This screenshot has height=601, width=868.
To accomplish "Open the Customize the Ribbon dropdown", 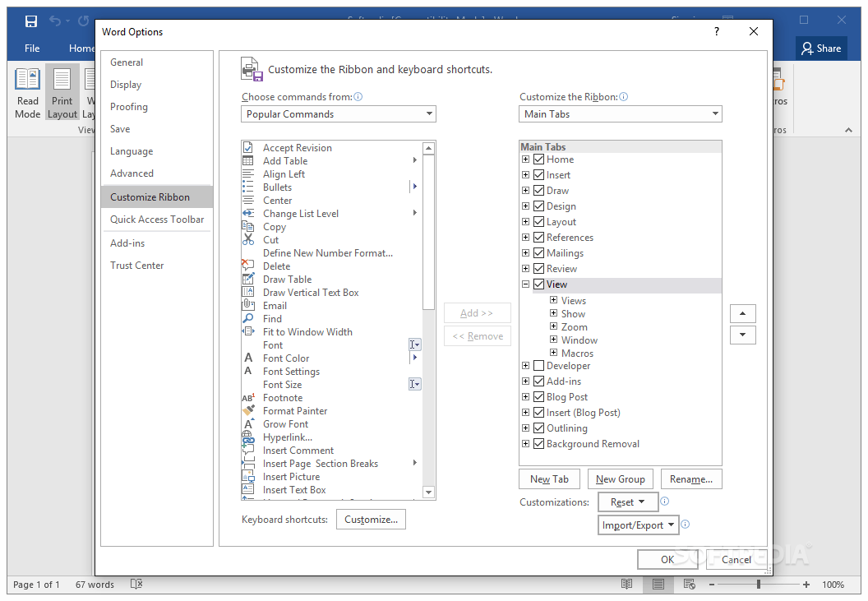I will pos(713,113).
